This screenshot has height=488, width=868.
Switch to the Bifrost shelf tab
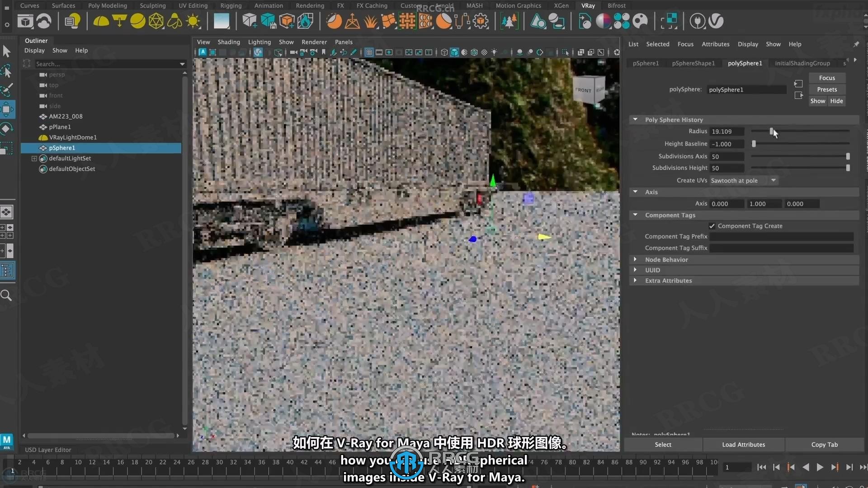[617, 5]
